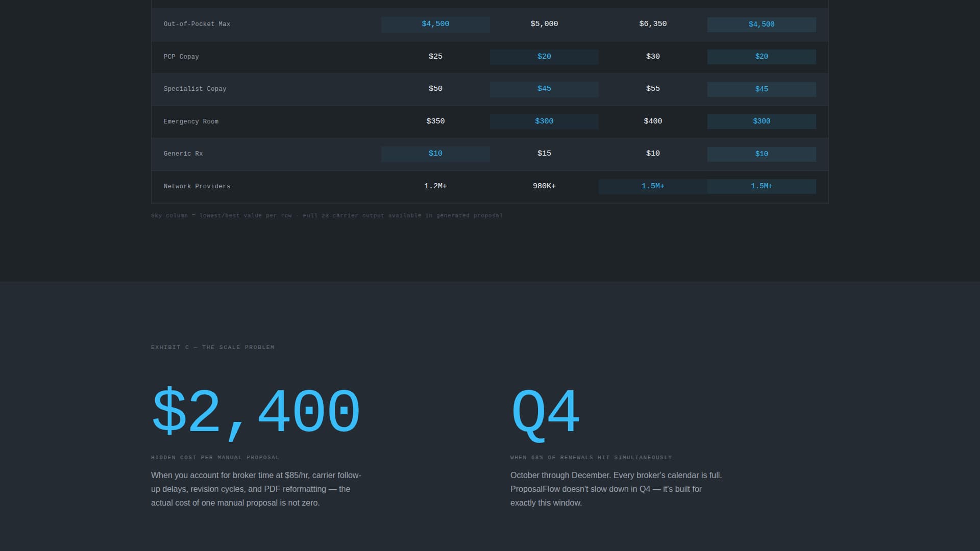Select the 980K+ network providers cell
This screenshot has width=980, height=551.
(544, 186)
